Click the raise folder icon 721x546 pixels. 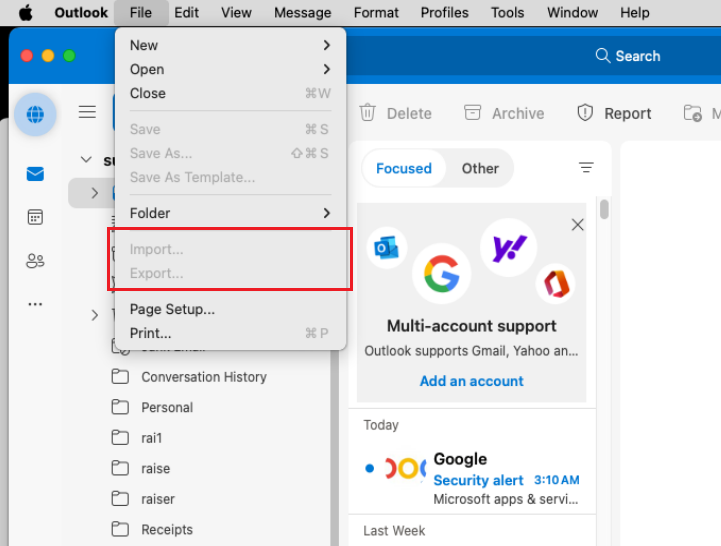pos(120,468)
